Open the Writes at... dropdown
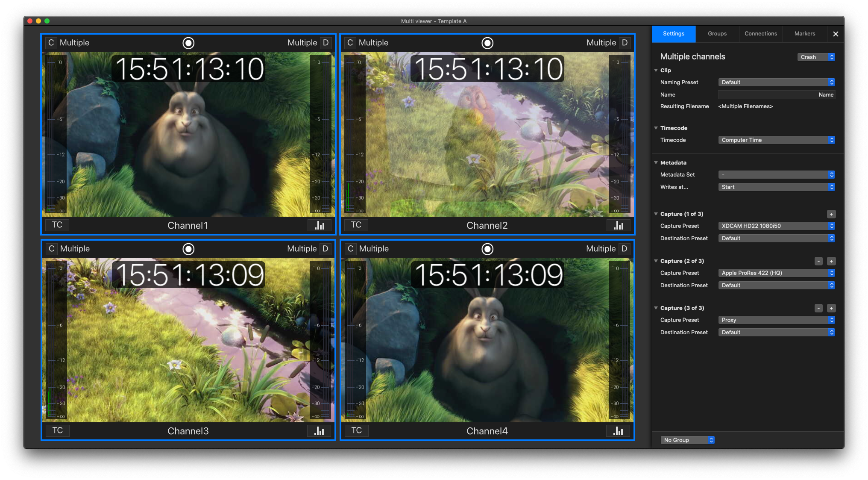This screenshot has height=480, width=868. pyautogui.click(x=777, y=187)
